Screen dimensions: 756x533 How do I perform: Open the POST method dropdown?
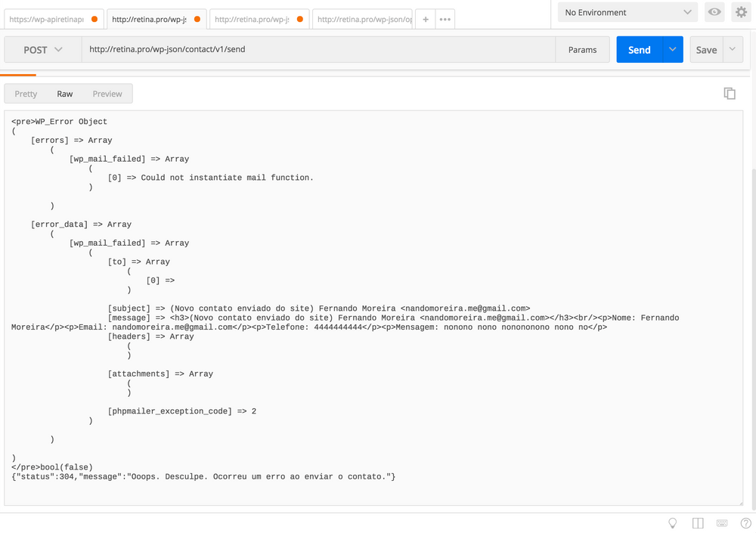coord(43,50)
